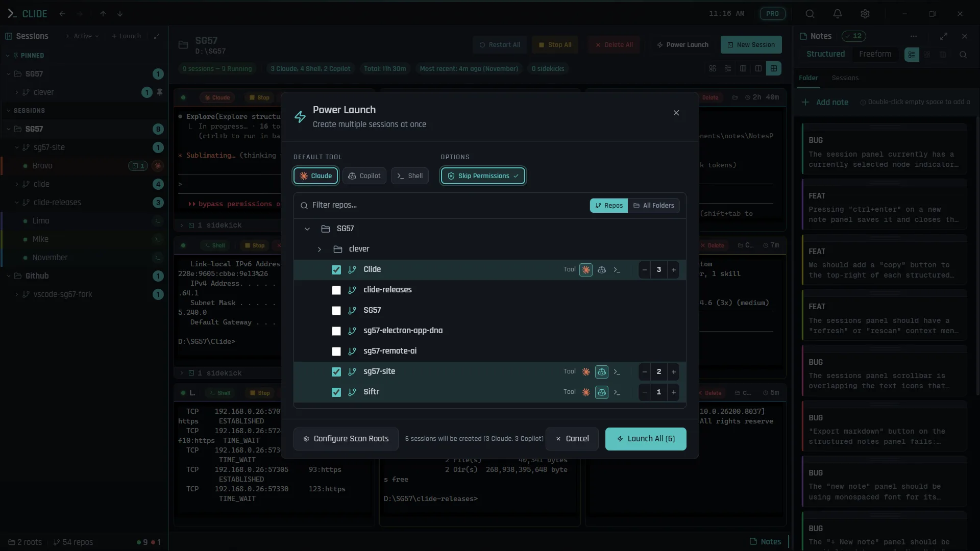Uncheck the Siftr repo checkbox
This screenshot has width=980, height=551.
[x=336, y=392]
